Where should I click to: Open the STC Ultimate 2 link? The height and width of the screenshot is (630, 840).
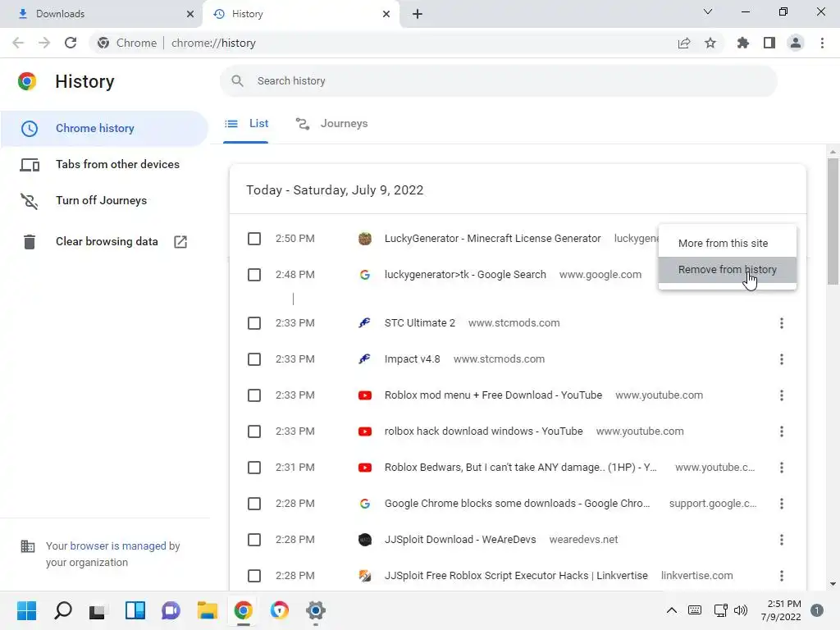pos(419,323)
